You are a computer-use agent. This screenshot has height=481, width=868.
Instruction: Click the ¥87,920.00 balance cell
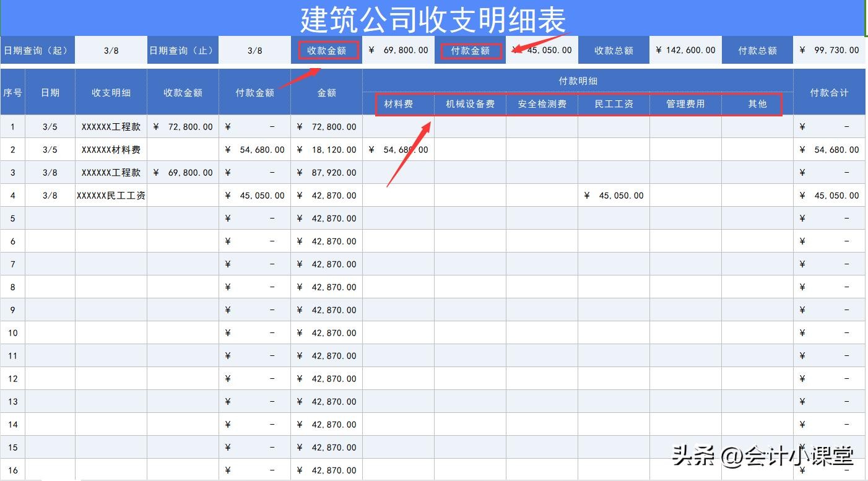point(326,173)
